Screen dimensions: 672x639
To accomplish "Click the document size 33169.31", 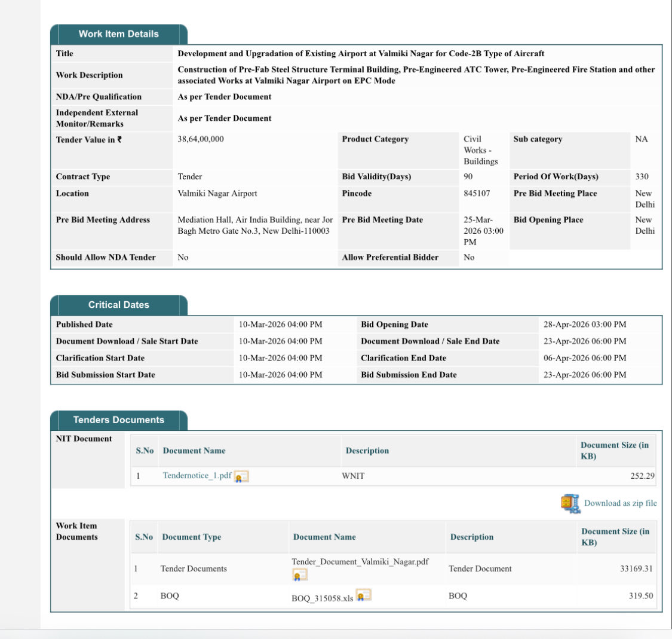I will coord(636,568).
